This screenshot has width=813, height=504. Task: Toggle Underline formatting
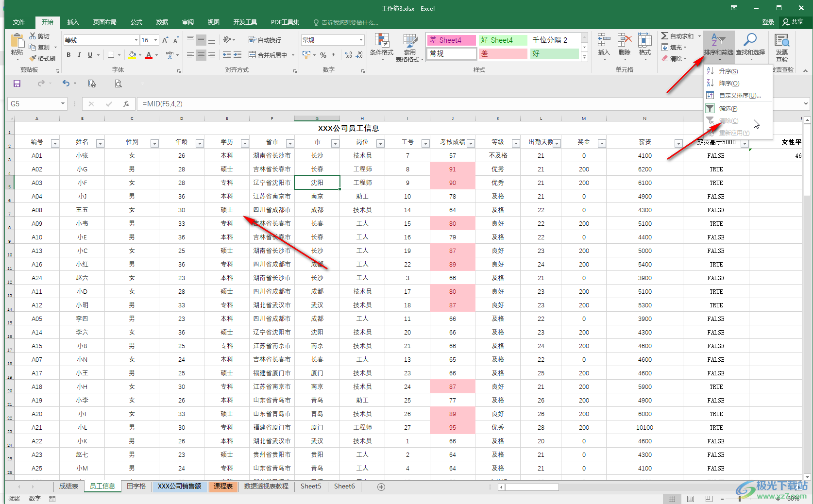[90, 55]
